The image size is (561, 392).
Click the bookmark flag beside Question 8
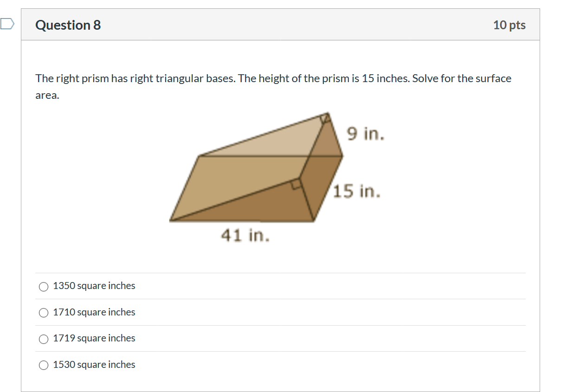[x=7, y=23]
